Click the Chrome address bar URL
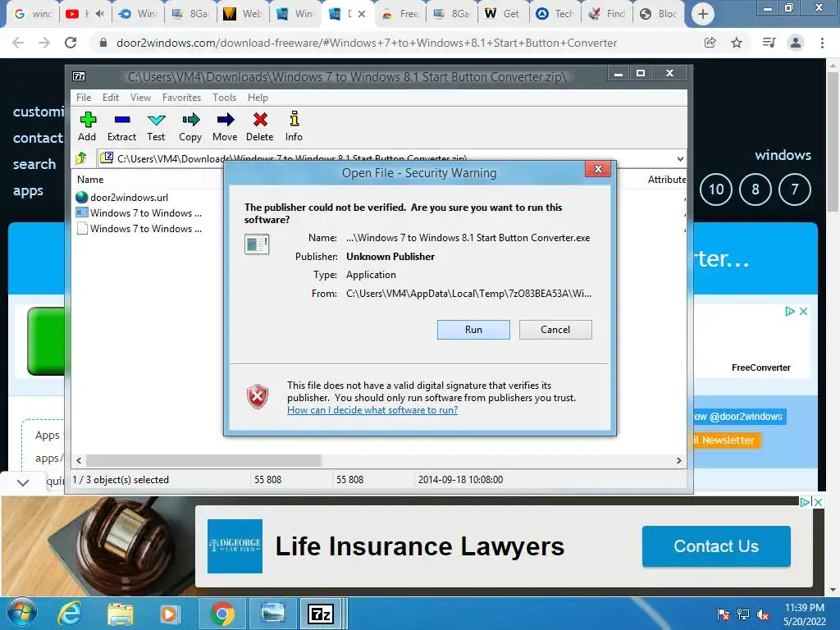The width and height of the screenshot is (840, 630). (367, 43)
